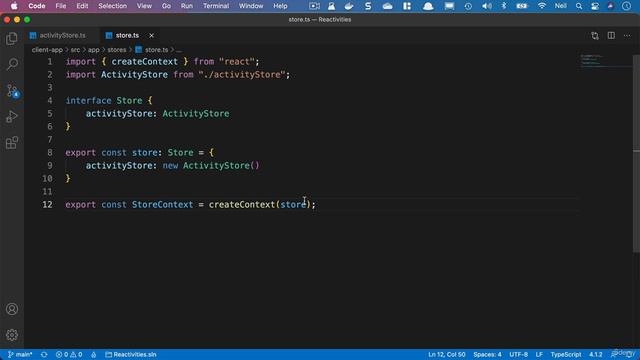The width and height of the screenshot is (640, 360).
Task: Click the TypeScript version 4.1.2
Action: click(596, 354)
